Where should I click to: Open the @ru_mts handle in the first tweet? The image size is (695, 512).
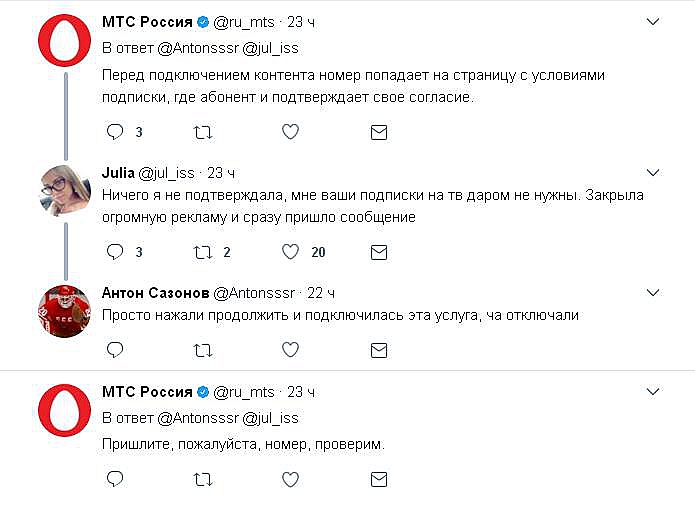coord(244,22)
